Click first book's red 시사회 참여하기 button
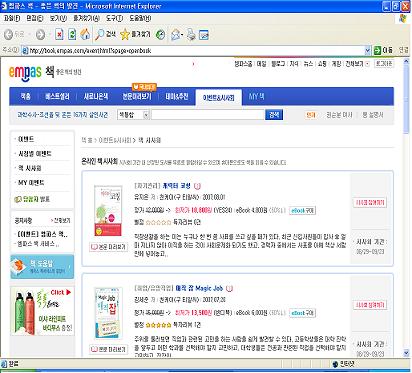Screen dimensions: 412x373 click(x=370, y=203)
